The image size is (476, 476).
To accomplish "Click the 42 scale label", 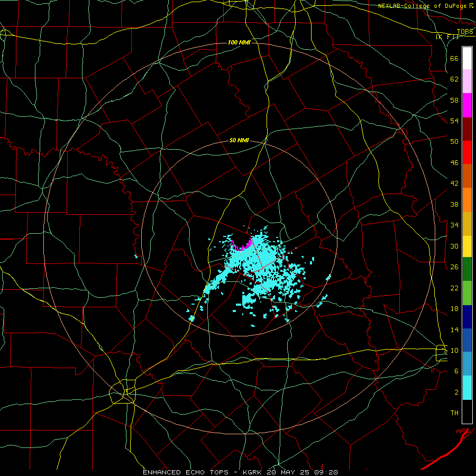I will [x=454, y=183].
